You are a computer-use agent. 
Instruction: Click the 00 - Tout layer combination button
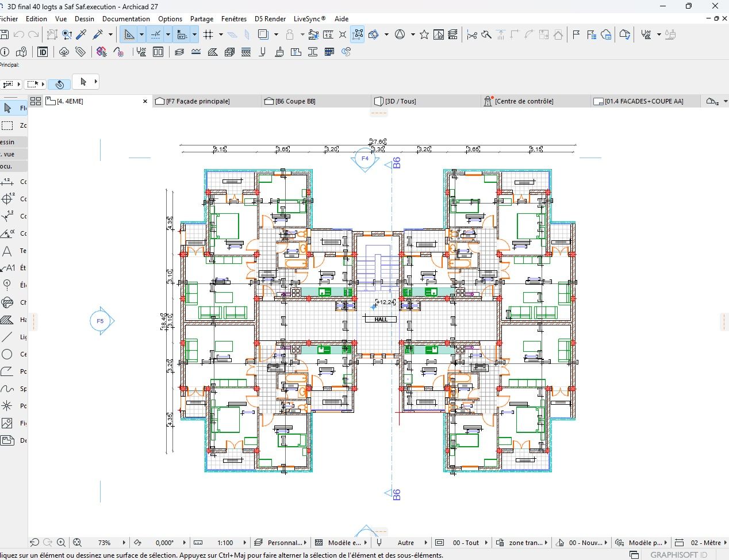coord(465,542)
